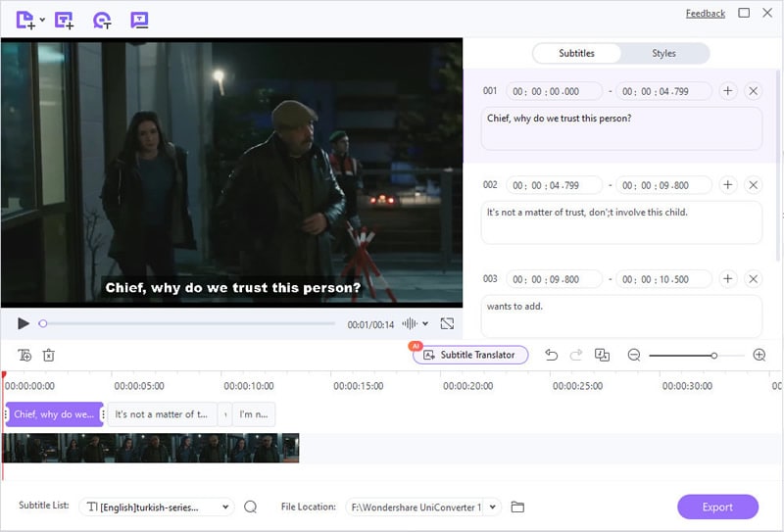
Task: Delete subtitle entry 001
Action: click(x=753, y=91)
